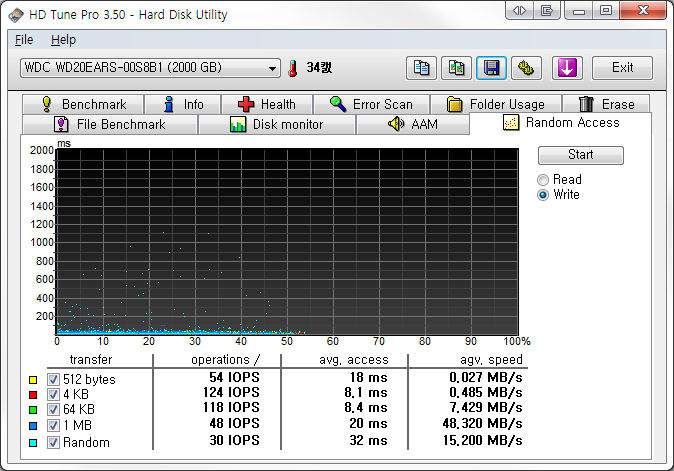Click the red 4 KB color swatch
Image resolution: width=674 pixels, height=471 pixels.
pos(33,395)
